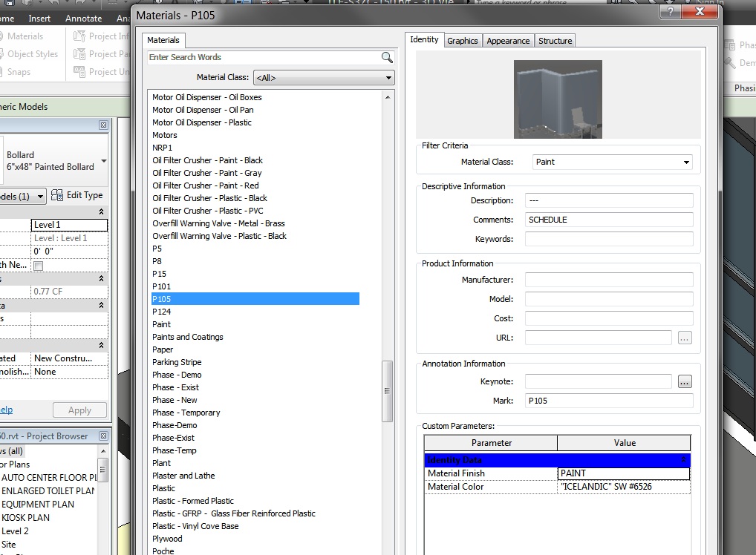Click the Edit Type icon
Screen dimensions: 756x555
[58, 196]
